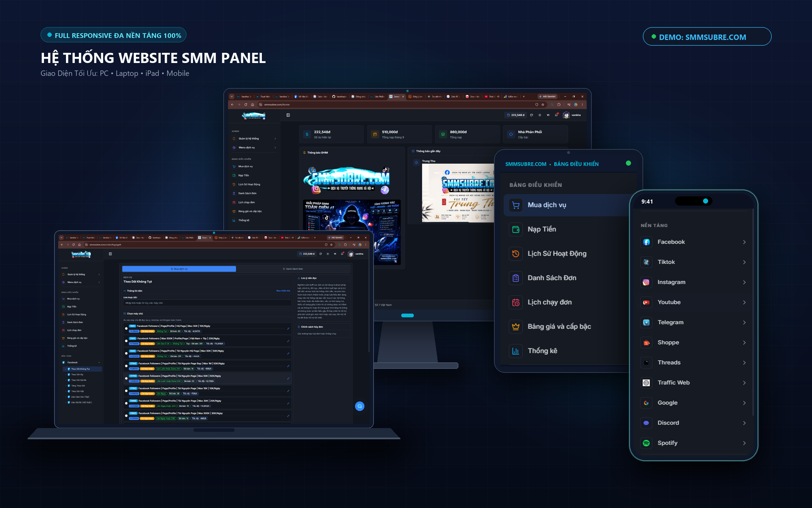This screenshot has height=508, width=812.
Task: Switch to the Danh Sách Đơn tab on the laptop
Action: coord(293,269)
